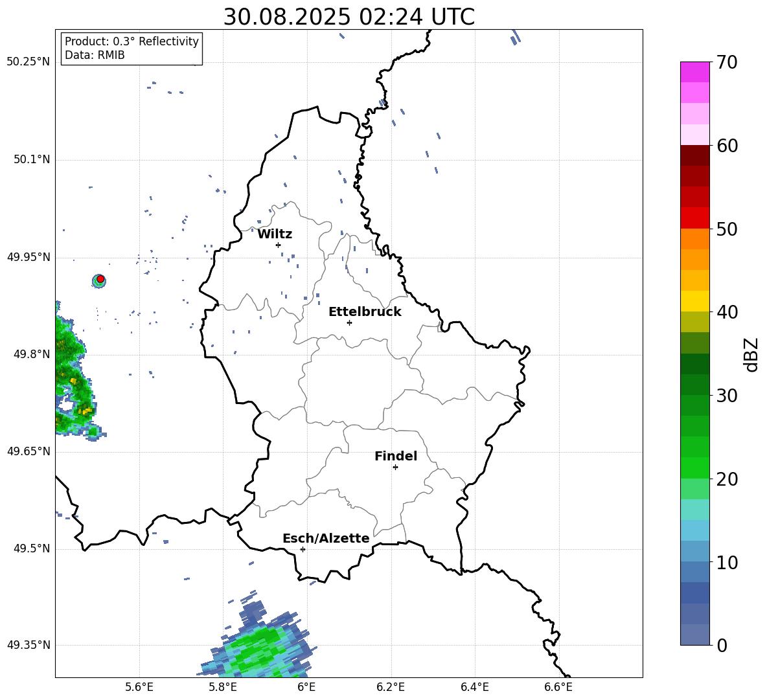767x700 pixels.
Task: Pick the magenta swatch at the colorbar top
Action: [694, 73]
